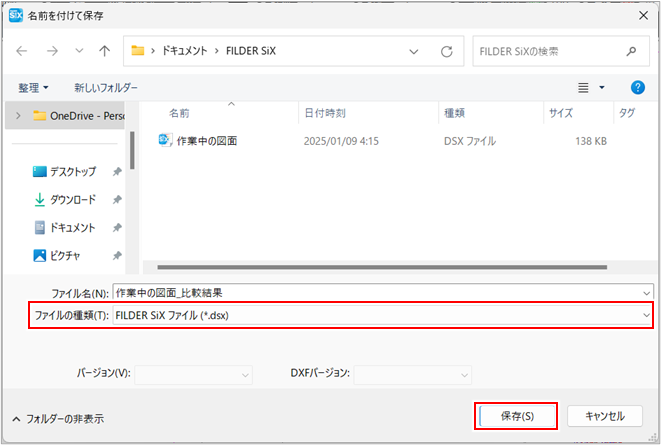Image resolution: width=661 pixels, height=445 pixels.
Task: Click 新しいフォルダー to create folder
Action: pos(106,88)
